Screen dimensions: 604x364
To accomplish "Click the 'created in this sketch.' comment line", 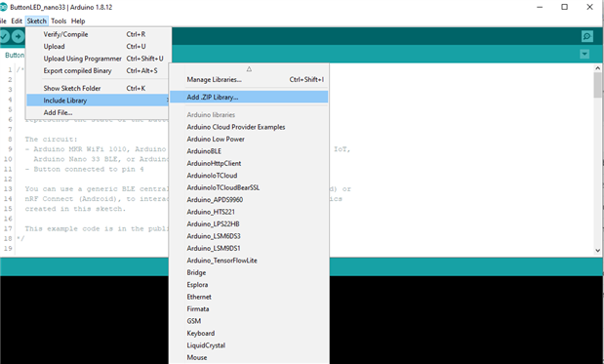I will coord(75,209).
